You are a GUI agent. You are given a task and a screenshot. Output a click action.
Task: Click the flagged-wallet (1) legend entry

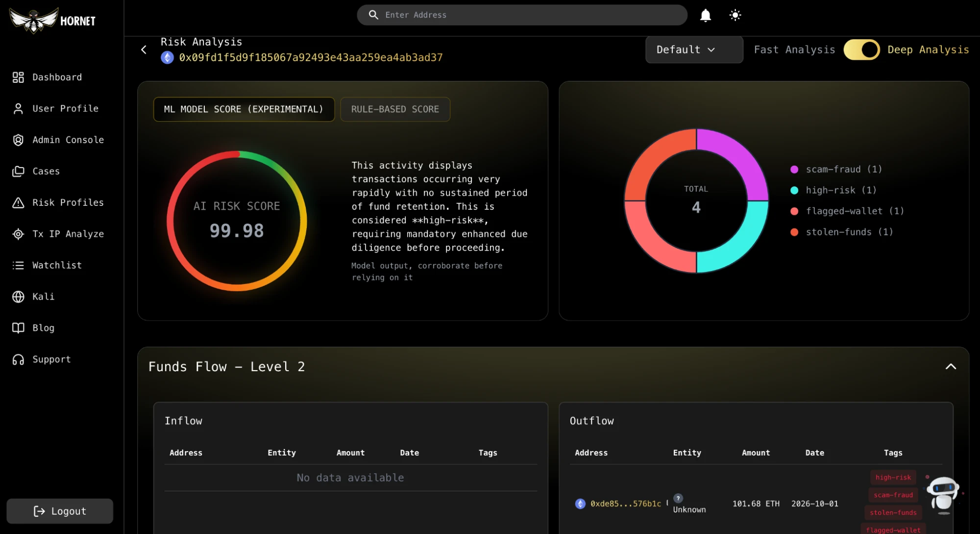tap(847, 211)
